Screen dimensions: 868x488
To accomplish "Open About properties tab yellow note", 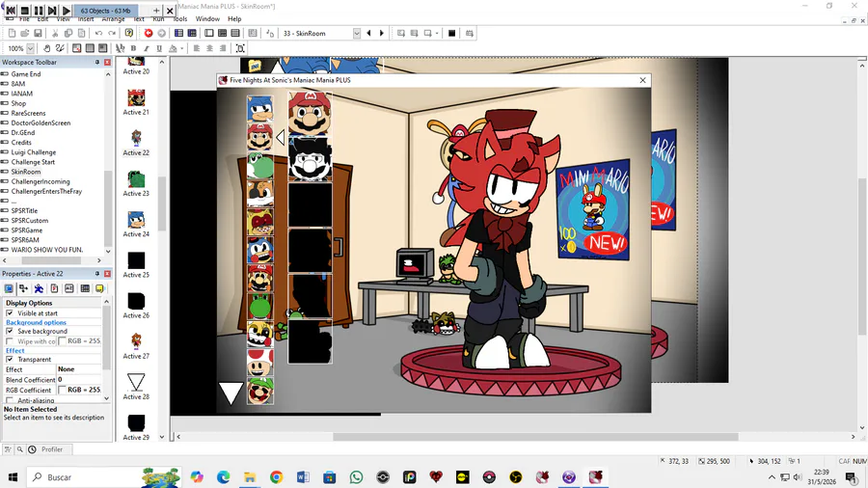I will 99,288.
